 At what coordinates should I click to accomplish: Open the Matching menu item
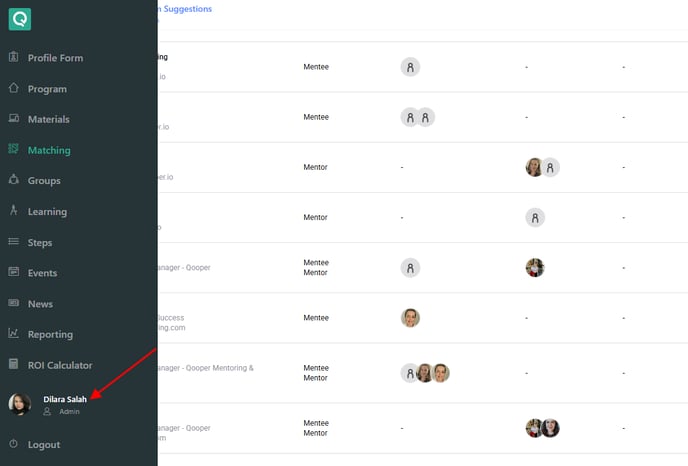tap(49, 151)
